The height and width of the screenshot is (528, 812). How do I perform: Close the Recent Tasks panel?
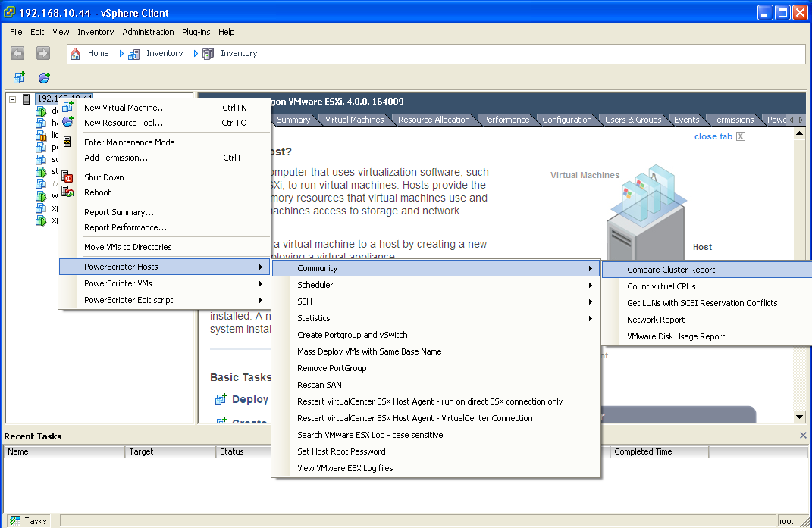click(x=803, y=436)
